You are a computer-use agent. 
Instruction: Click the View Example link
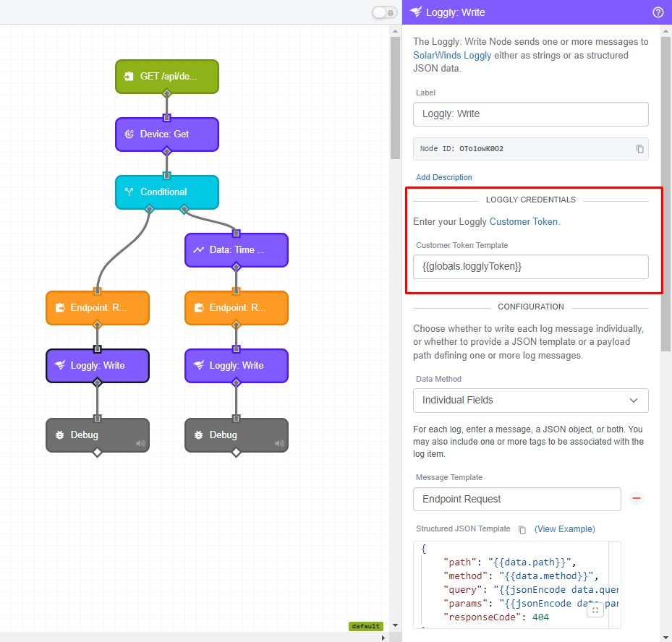564,529
